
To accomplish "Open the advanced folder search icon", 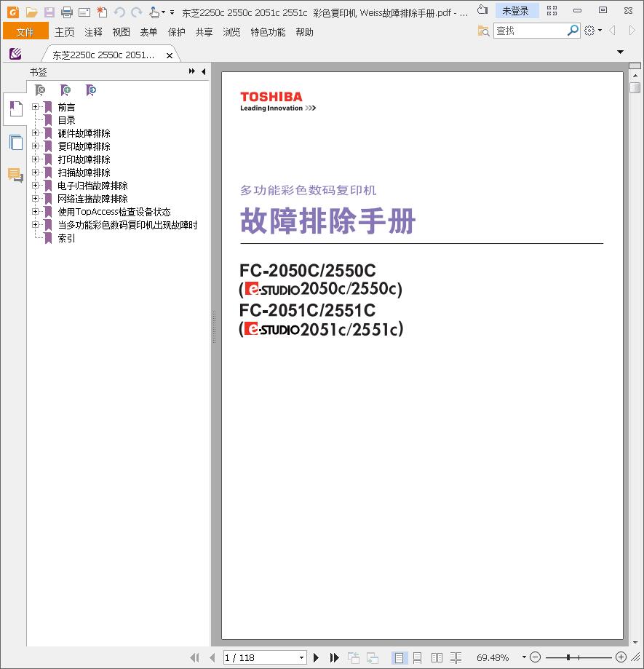I will point(483,31).
